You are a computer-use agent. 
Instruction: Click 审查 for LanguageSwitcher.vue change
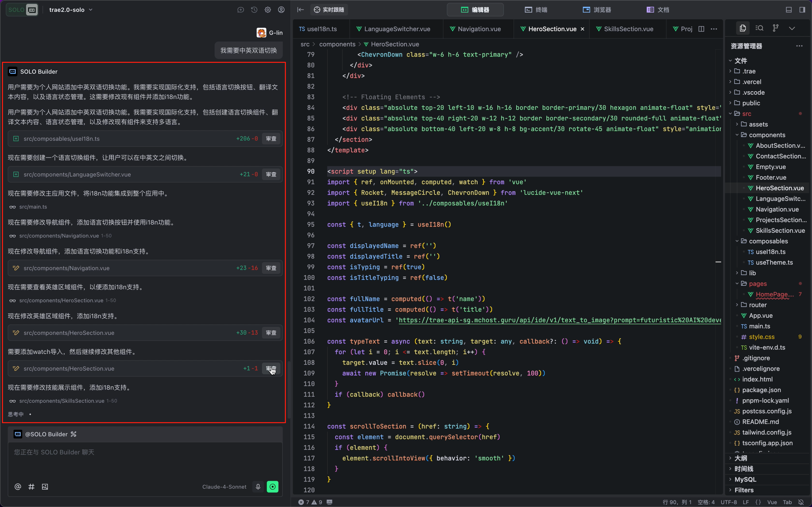pyautogui.click(x=271, y=174)
